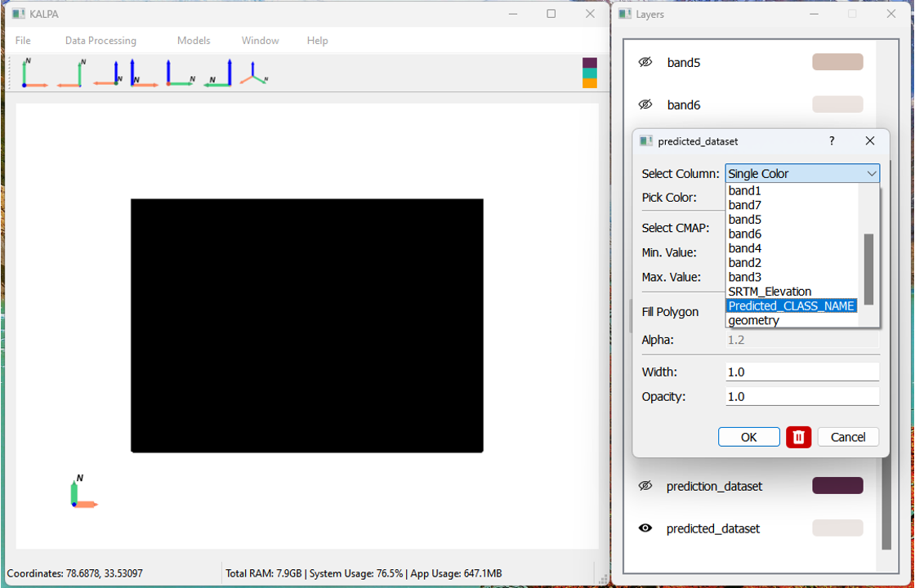Click the predicted_dataset layer color swatch
Viewport: 915px width, 588px height.
[x=837, y=528]
